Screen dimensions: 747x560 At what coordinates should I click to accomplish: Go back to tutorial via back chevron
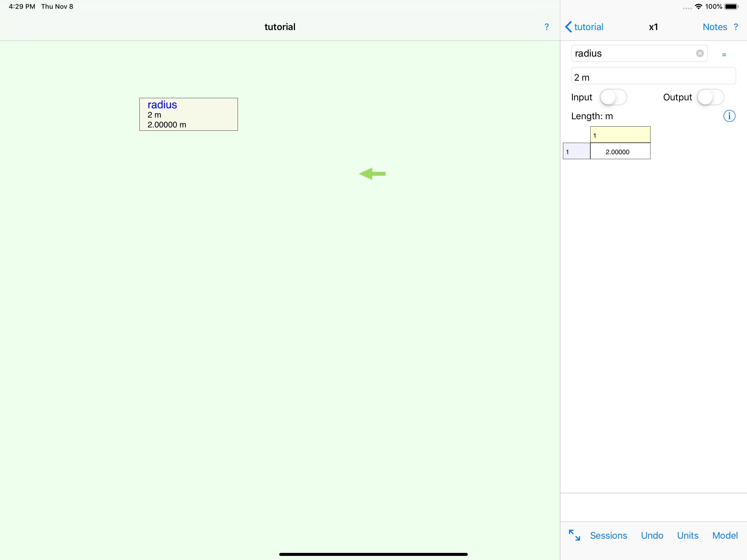tap(584, 27)
